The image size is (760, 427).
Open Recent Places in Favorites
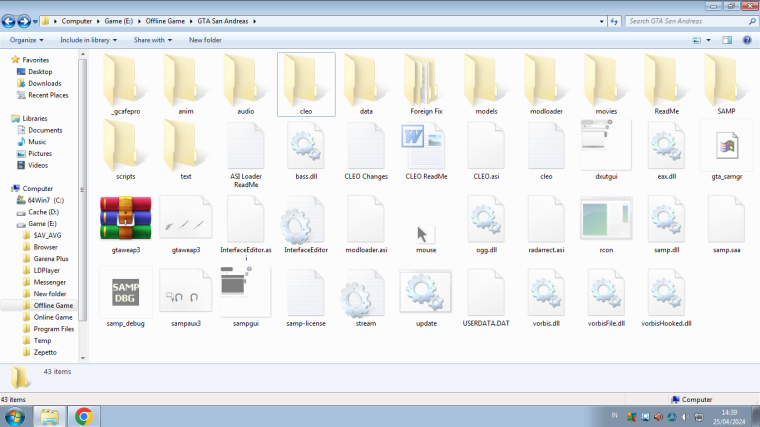click(x=48, y=95)
